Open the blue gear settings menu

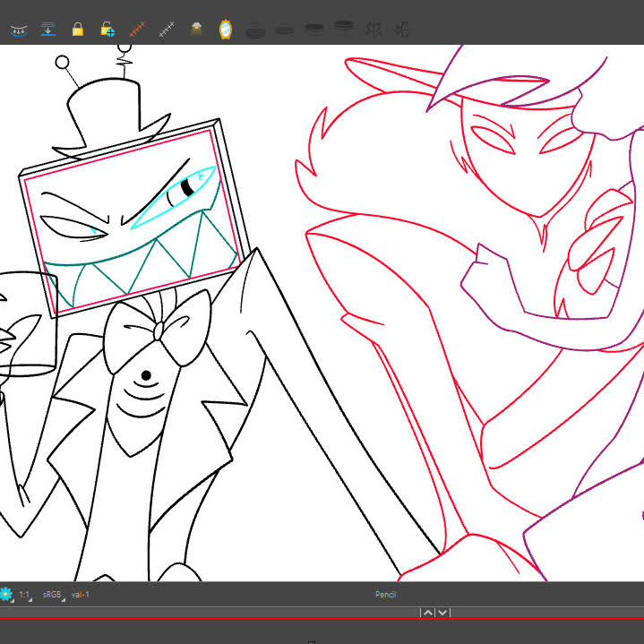[5, 594]
